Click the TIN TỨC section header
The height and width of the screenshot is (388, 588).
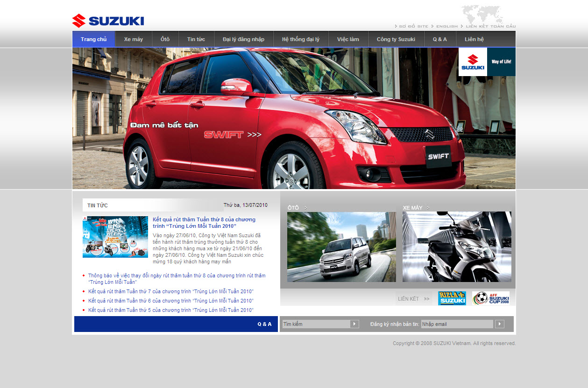(98, 205)
